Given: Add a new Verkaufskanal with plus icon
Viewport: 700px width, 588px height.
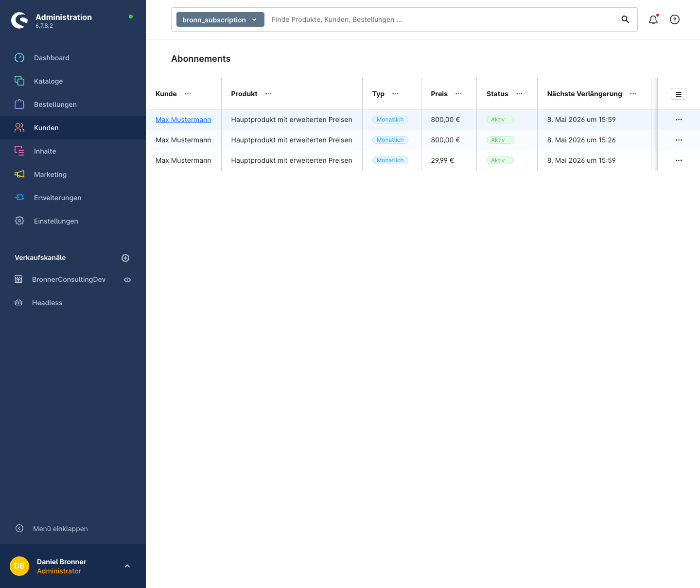Looking at the screenshot, I should pyautogui.click(x=125, y=258).
